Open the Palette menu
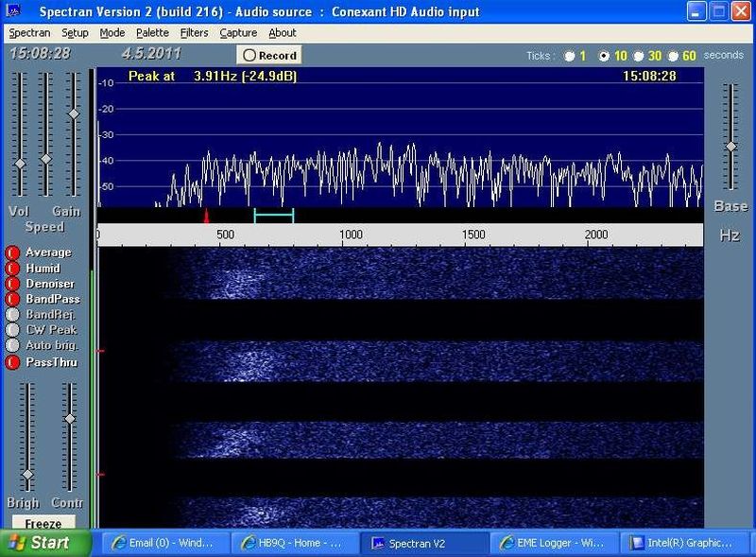756x557 pixels. pos(152,33)
